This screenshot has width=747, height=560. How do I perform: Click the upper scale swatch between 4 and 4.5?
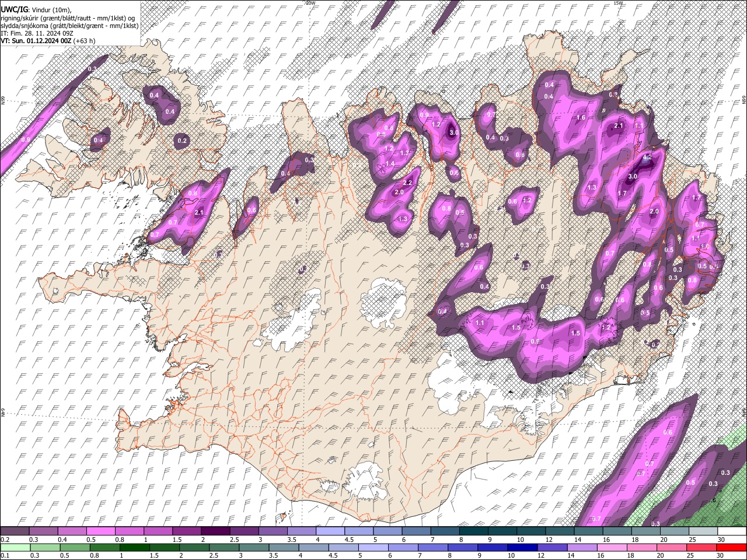[x=330, y=531]
